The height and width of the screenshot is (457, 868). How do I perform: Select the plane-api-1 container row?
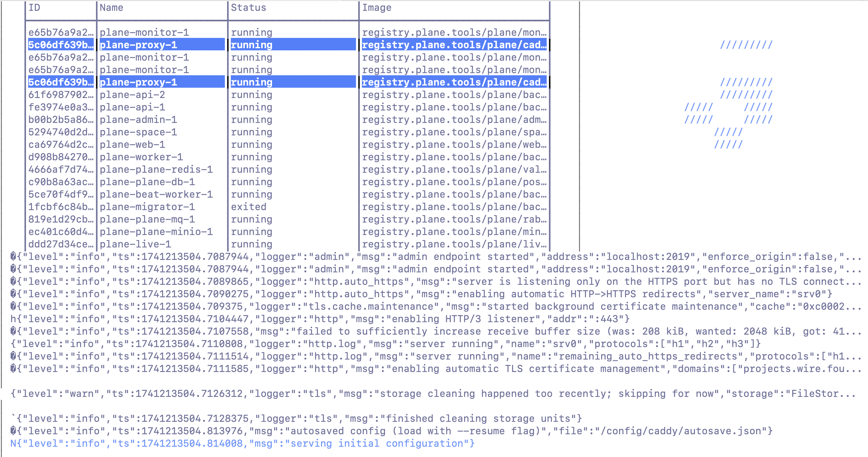[x=132, y=107]
